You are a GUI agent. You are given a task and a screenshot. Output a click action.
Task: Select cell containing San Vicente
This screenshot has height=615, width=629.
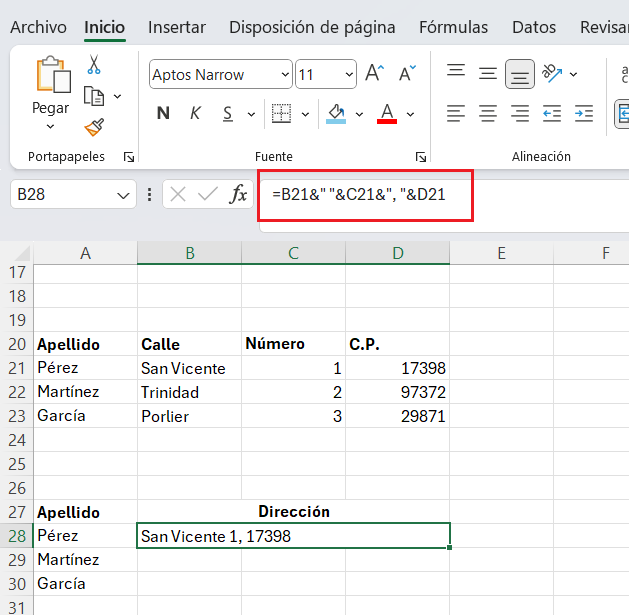(189, 368)
